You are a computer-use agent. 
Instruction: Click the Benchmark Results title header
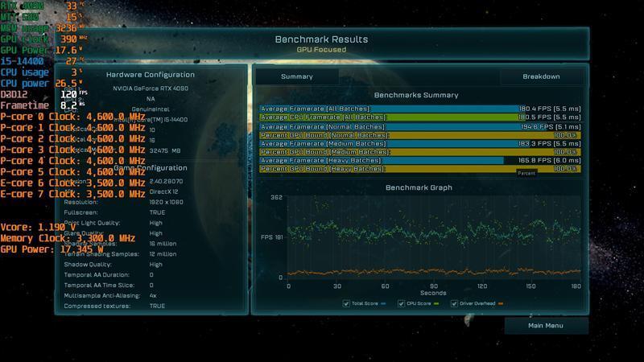322,39
